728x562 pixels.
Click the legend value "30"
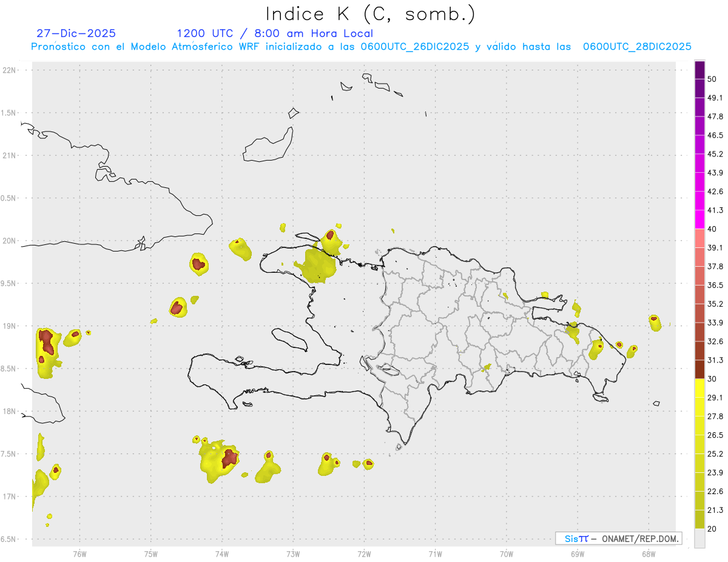pos(712,379)
